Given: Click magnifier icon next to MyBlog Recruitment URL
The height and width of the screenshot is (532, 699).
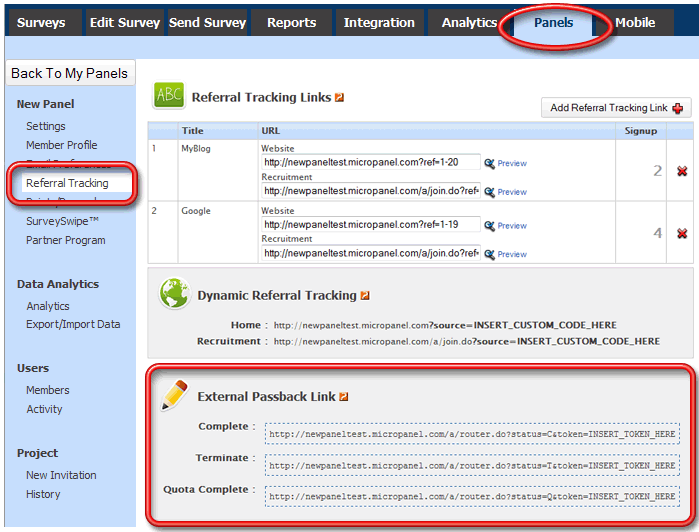Looking at the screenshot, I should (489, 192).
